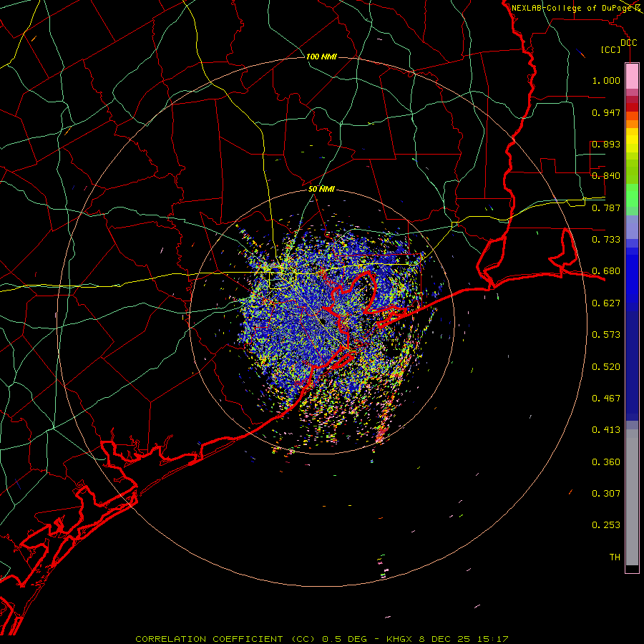Click the 0.253 scale value
Screen dimensions: 644x644
coord(606,525)
